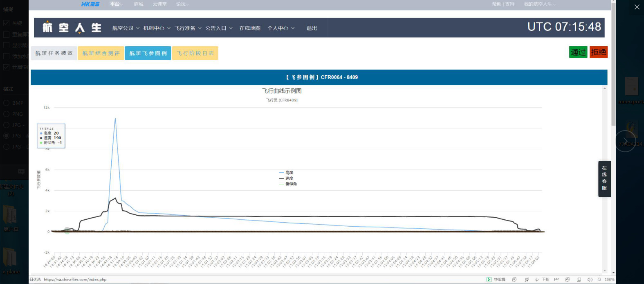
Task: Expand the 航空公司 dropdown menu
Action: pos(126,28)
